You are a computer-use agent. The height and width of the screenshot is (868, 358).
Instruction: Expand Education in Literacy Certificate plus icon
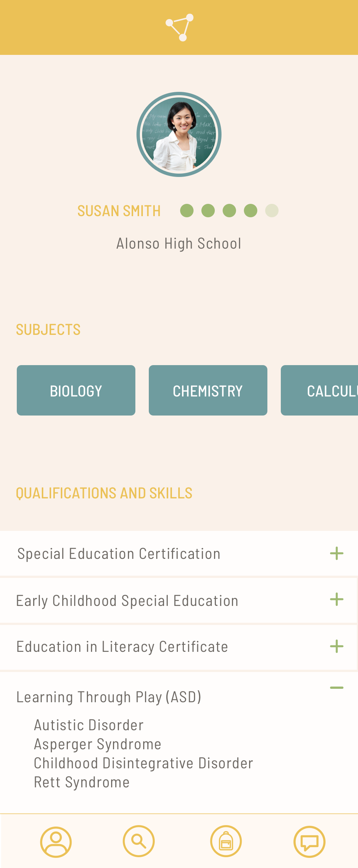coord(337,646)
